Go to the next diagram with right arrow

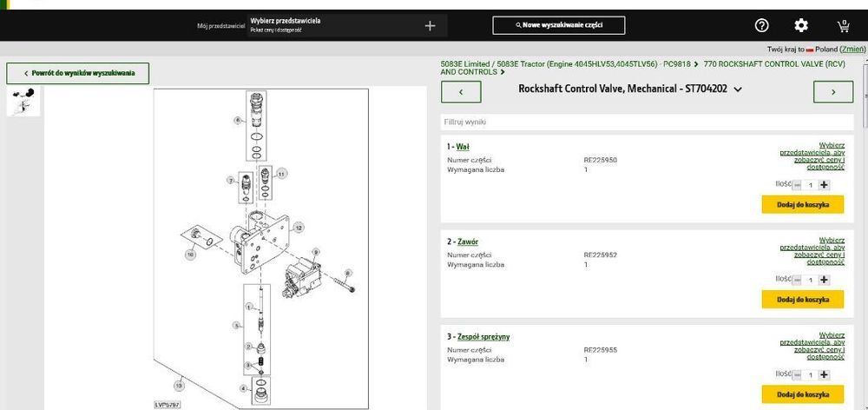click(x=833, y=92)
